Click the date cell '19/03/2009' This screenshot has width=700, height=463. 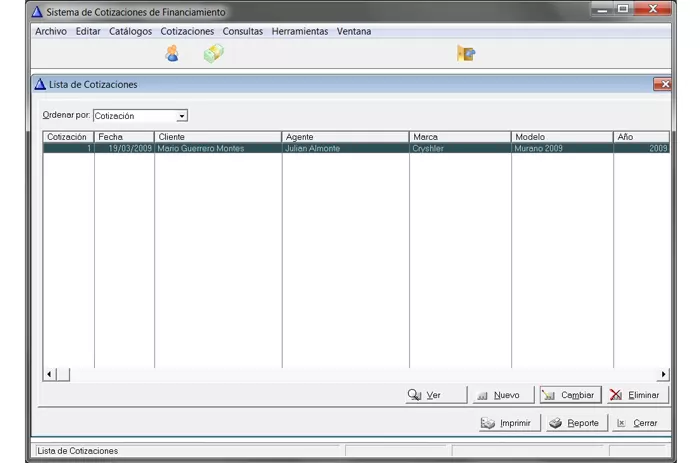coord(124,148)
